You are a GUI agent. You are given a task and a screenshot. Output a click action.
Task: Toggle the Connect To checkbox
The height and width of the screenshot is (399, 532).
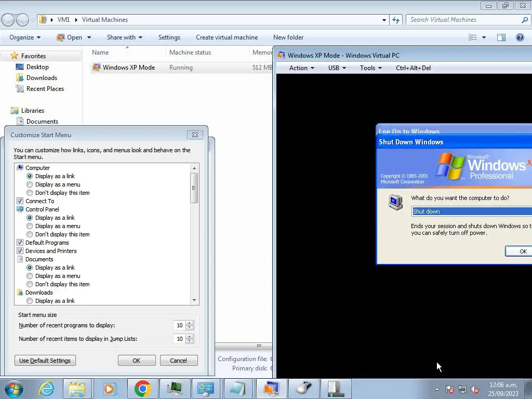[20, 201]
